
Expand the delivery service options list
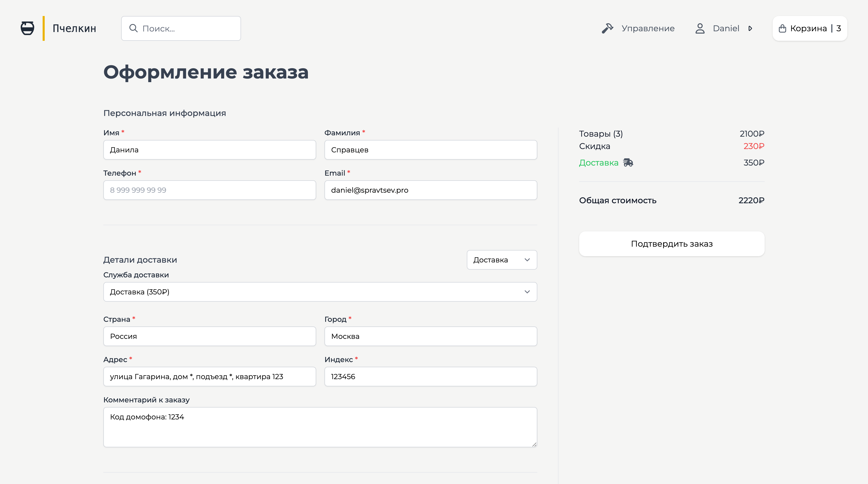pos(527,292)
